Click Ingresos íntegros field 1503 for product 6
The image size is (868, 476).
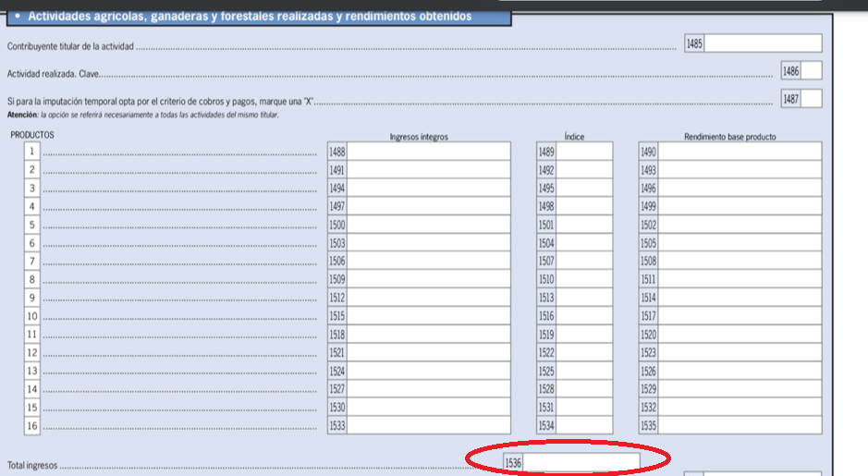point(428,242)
